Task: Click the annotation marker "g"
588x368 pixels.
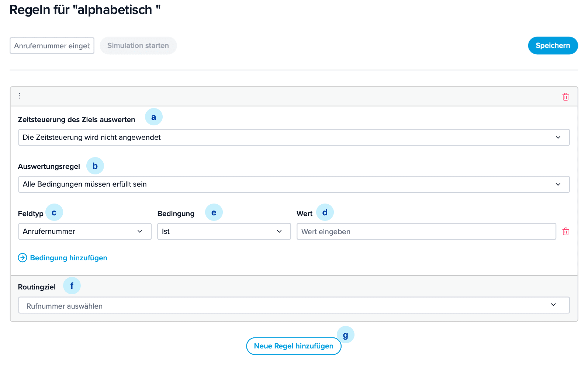Action: pos(346,335)
